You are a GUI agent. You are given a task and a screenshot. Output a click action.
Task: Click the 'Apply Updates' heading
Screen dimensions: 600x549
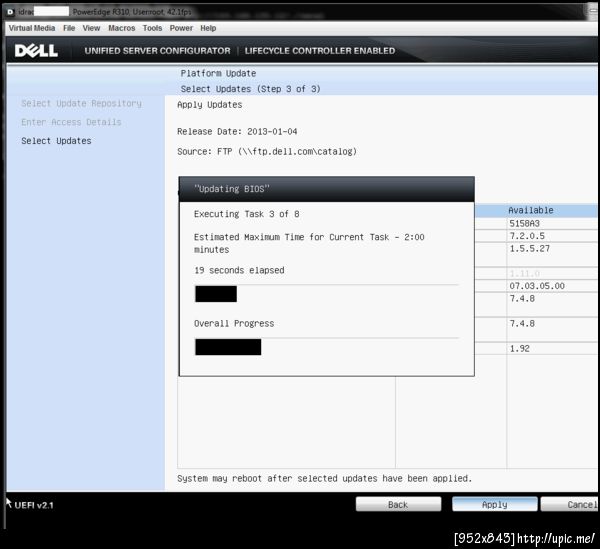coord(209,104)
